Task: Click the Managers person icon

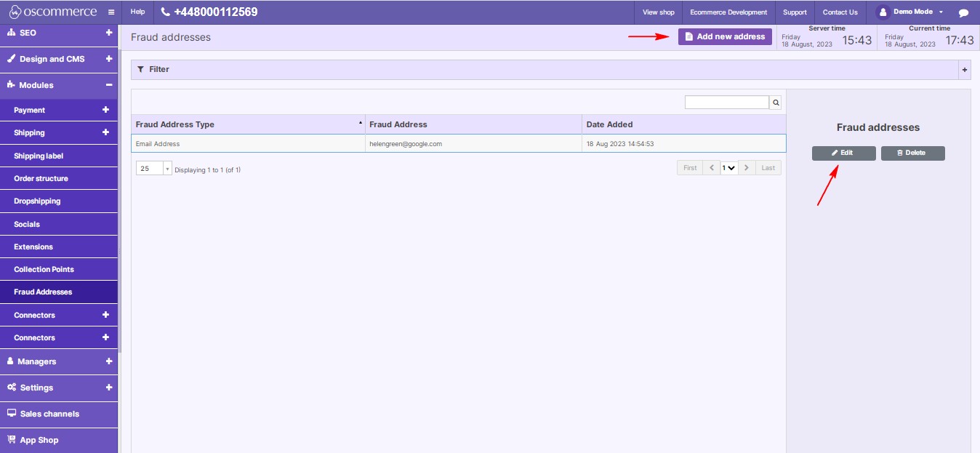Action: [11, 361]
